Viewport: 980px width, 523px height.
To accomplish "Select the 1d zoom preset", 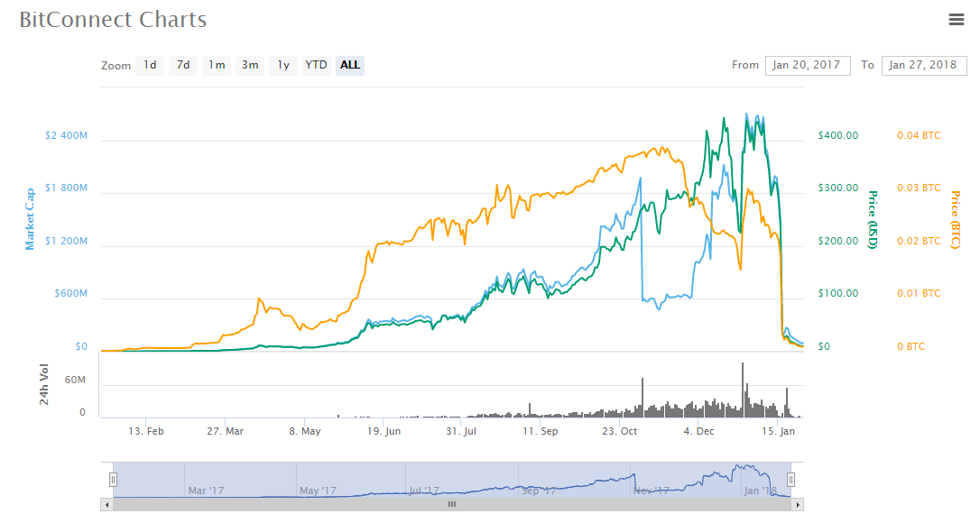I will [x=150, y=64].
